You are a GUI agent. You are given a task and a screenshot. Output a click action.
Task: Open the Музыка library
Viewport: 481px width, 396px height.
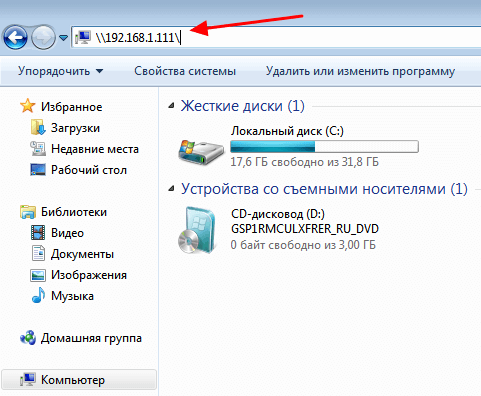(72, 296)
